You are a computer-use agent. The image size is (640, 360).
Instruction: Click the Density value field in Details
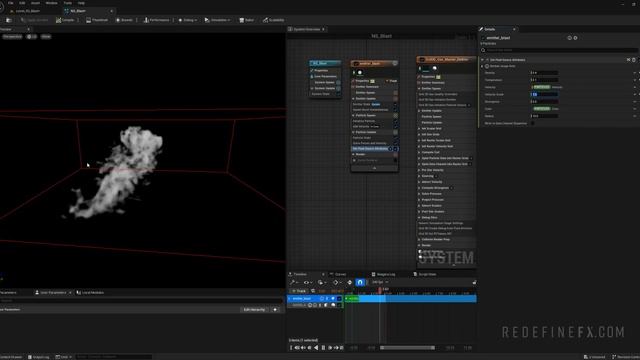(544, 73)
